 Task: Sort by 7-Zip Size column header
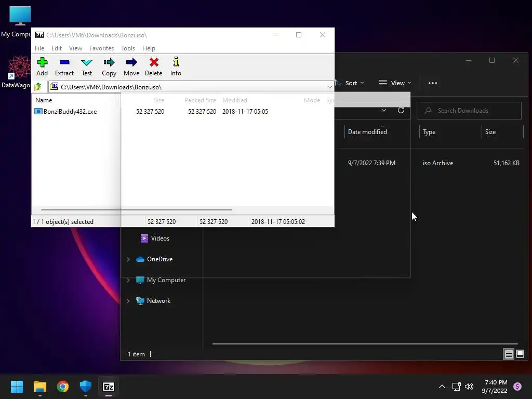coord(159,100)
